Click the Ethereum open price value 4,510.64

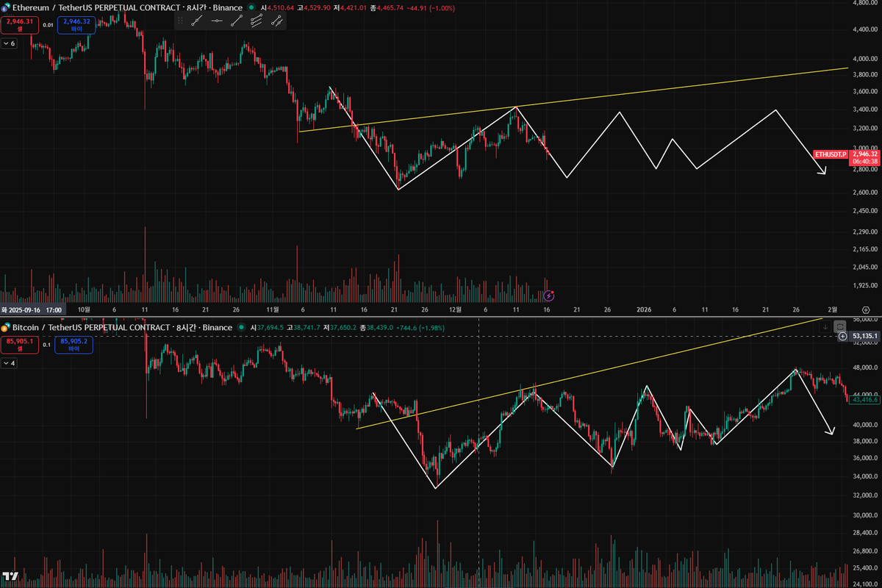pyautogui.click(x=281, y=7)
